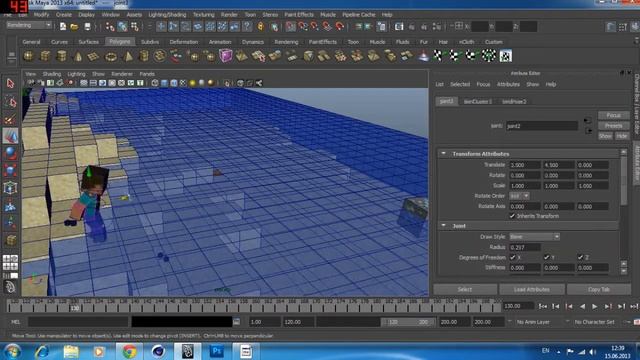Click the rightmost checkered shelf icon
Viewport: 640px width, 360px height.
click(x=506, y=56)
